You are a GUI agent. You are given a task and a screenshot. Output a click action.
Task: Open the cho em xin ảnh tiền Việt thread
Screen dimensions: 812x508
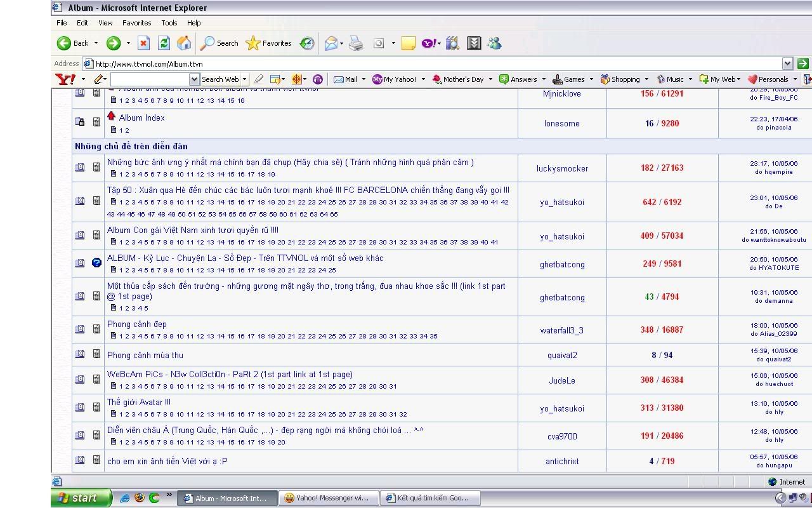(x=167, y=461)
